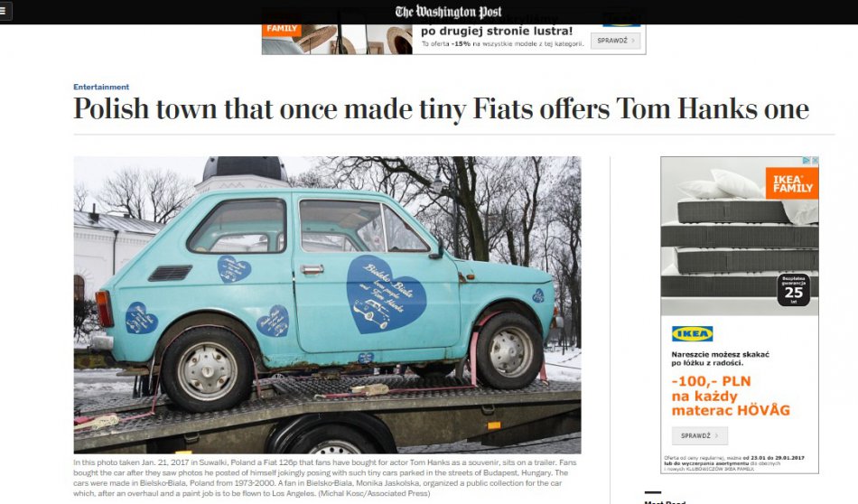The width and height of the screenshot is (858, 504).
Task: Click the IKEA Family orange badge in sidebar ad
Action: point(792,183)
